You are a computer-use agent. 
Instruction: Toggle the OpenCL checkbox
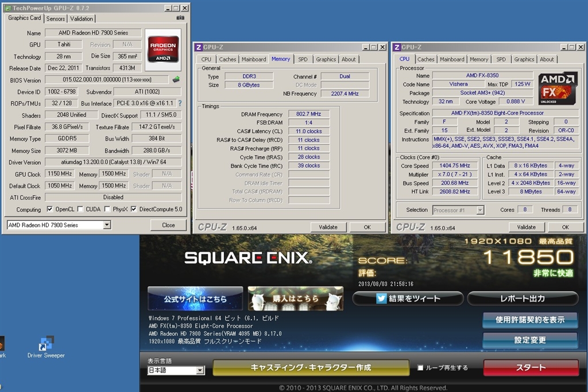[x=49, y=209]
